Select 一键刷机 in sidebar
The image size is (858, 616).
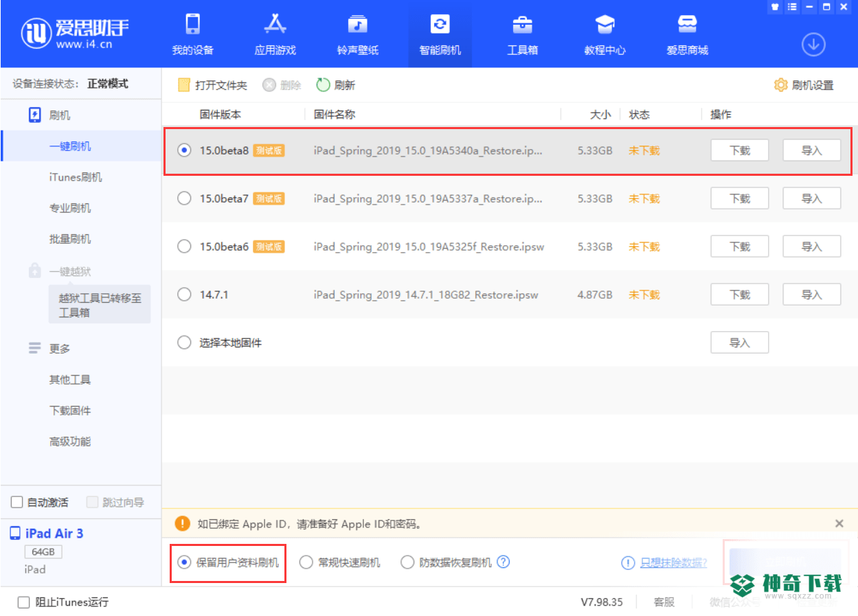(81, 146)
